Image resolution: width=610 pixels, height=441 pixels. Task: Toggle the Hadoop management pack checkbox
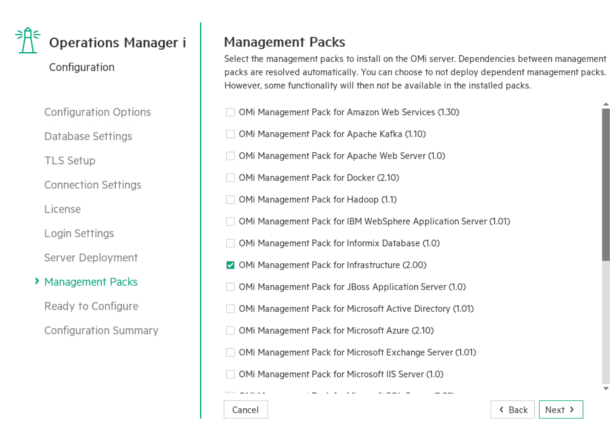230,200
